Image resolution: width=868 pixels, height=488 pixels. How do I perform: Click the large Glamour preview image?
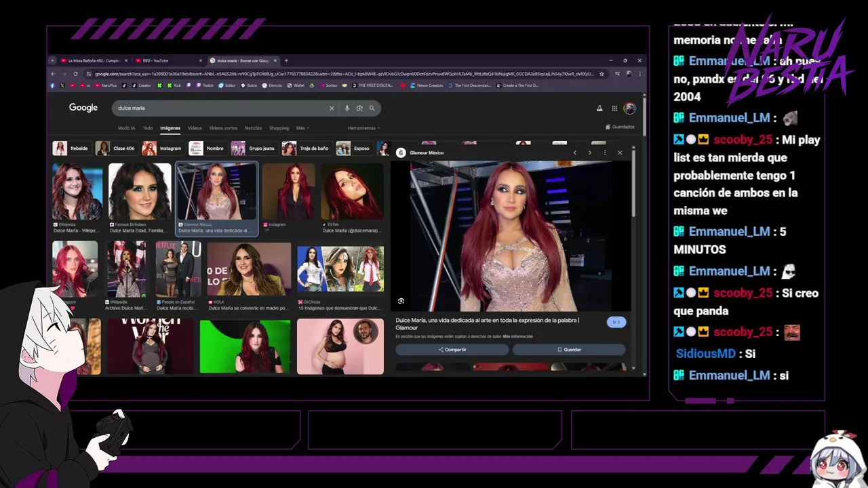coord(510,236)
